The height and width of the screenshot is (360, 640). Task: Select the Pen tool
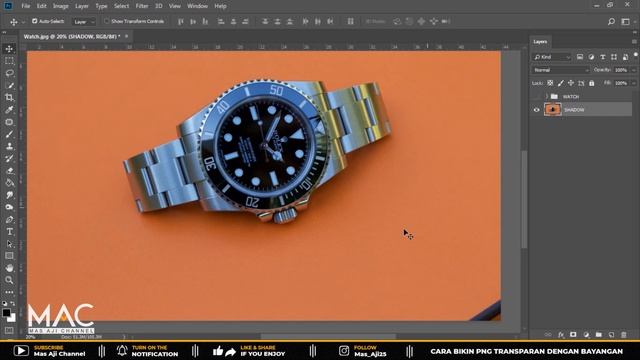click(x=9, y=220)
